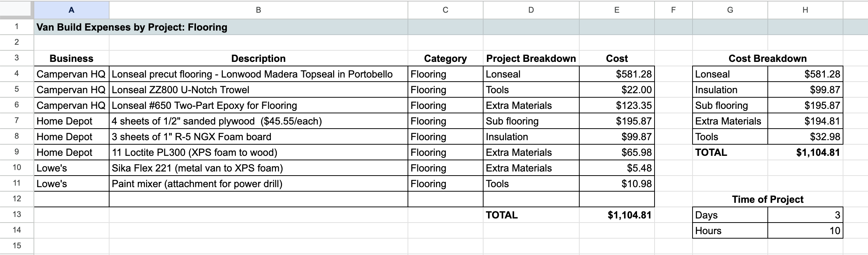Select the $194.81 Extra Materials amount
The image size is (868, 255).
(805, 121)
